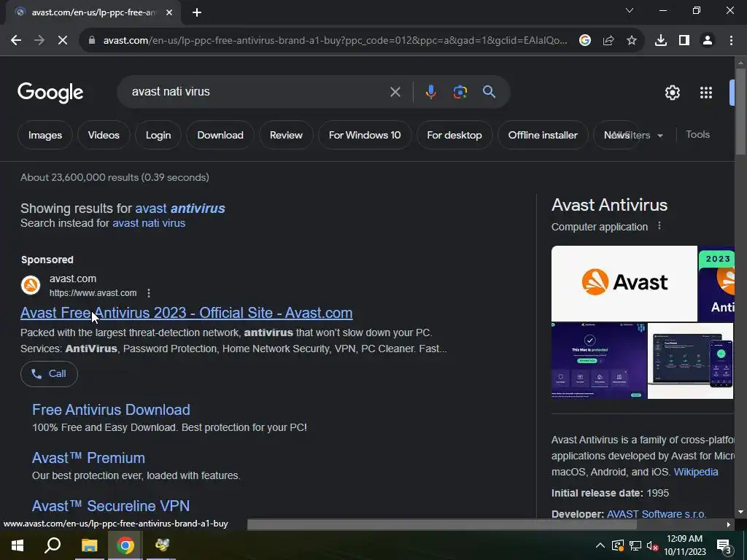This screenshot has height=560, width=747.
Task: Open the network tray icon
Action: point(635,545)
